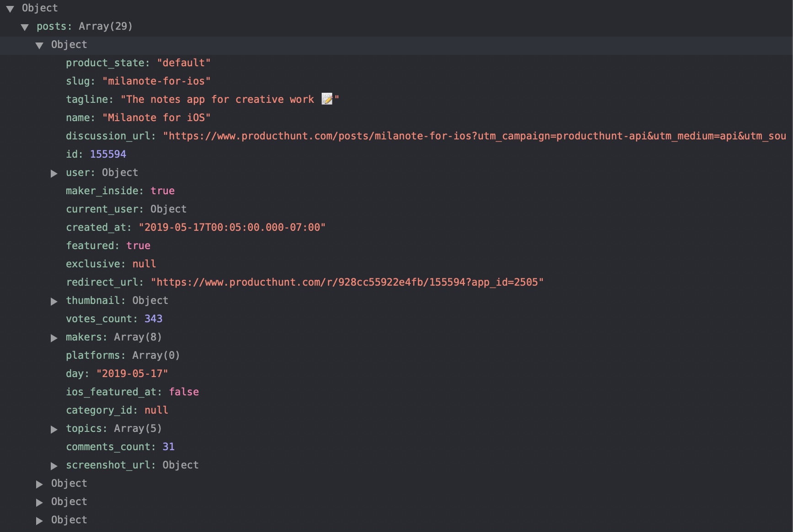Click the current_user: Object row

point(126,209)
